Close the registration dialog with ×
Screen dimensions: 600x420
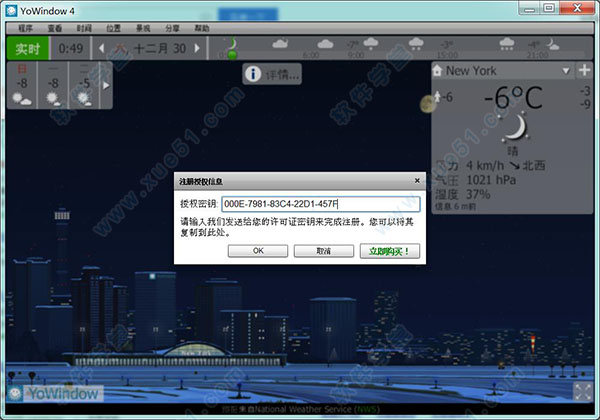417,181
